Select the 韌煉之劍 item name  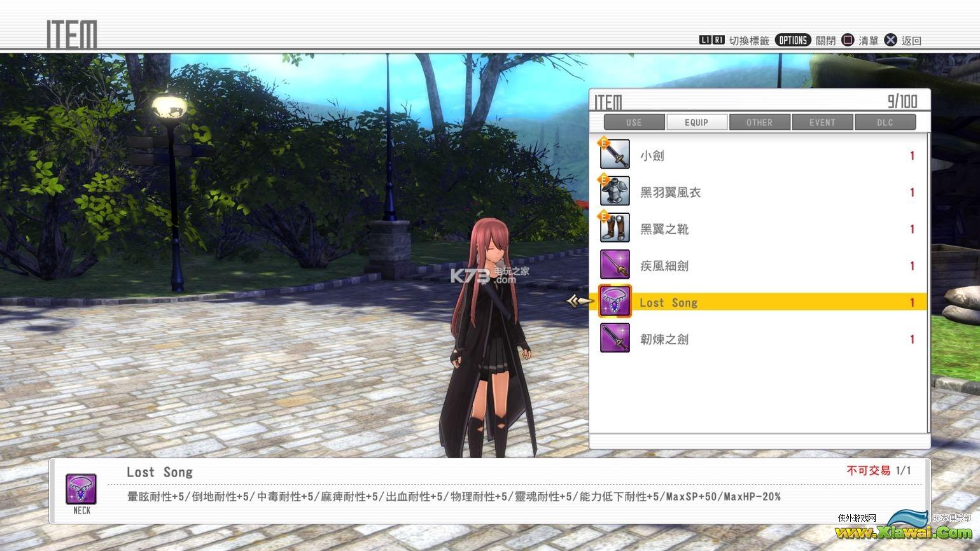point(664,339)
